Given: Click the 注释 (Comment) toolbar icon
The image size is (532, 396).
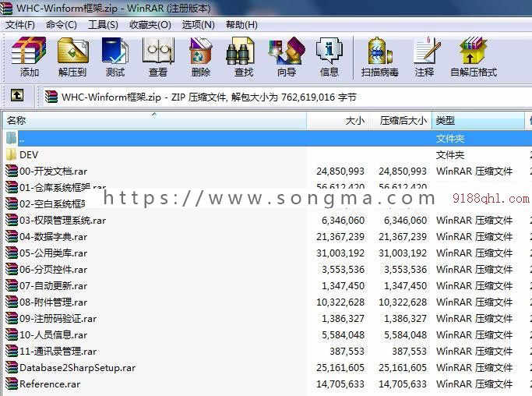Looking at the screenshot, I should [x=426, y=51].
